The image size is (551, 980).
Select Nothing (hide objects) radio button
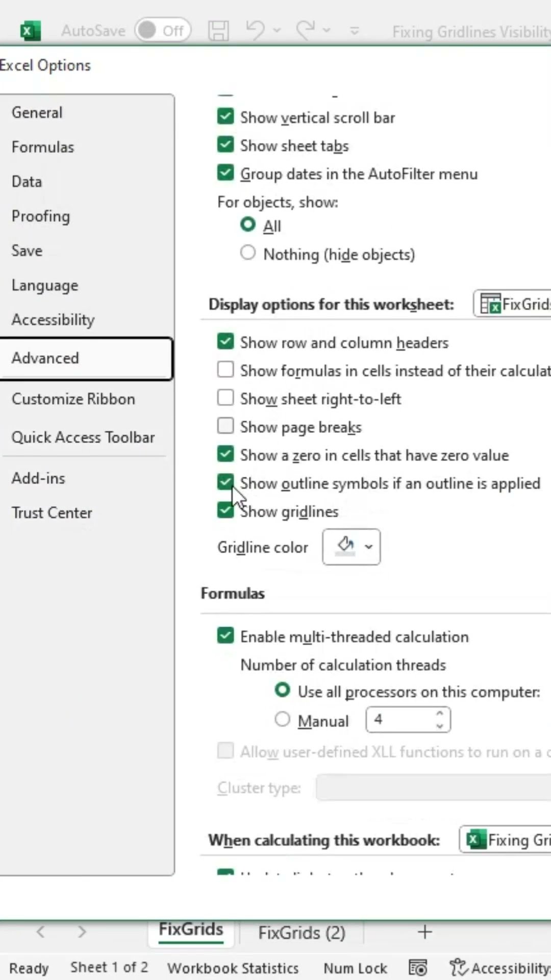pyautogui.click(x=248, y=253)
